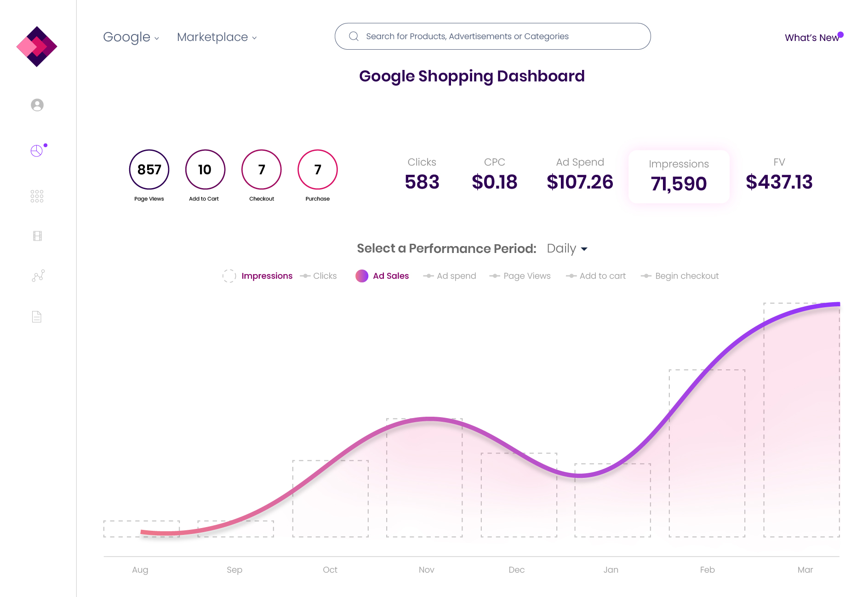868x597 pixels.
Task: Select the Ad Spend $107.26 metric
Action: point(580,174)
